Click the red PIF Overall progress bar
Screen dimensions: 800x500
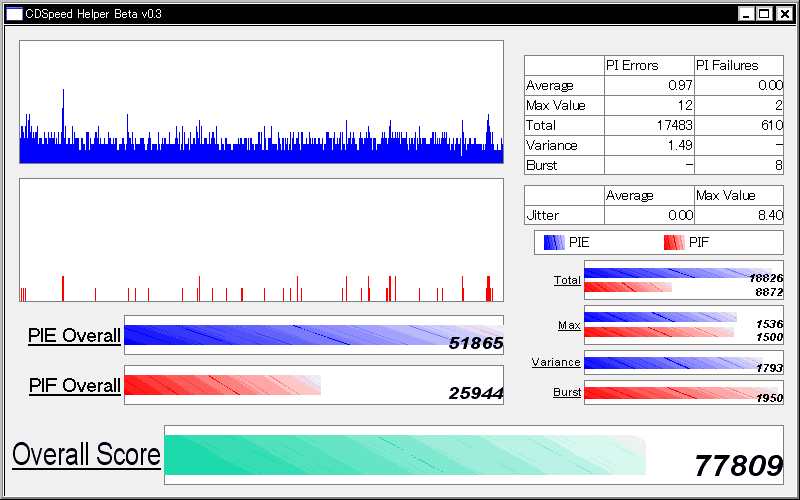click(x=222, y=385)
